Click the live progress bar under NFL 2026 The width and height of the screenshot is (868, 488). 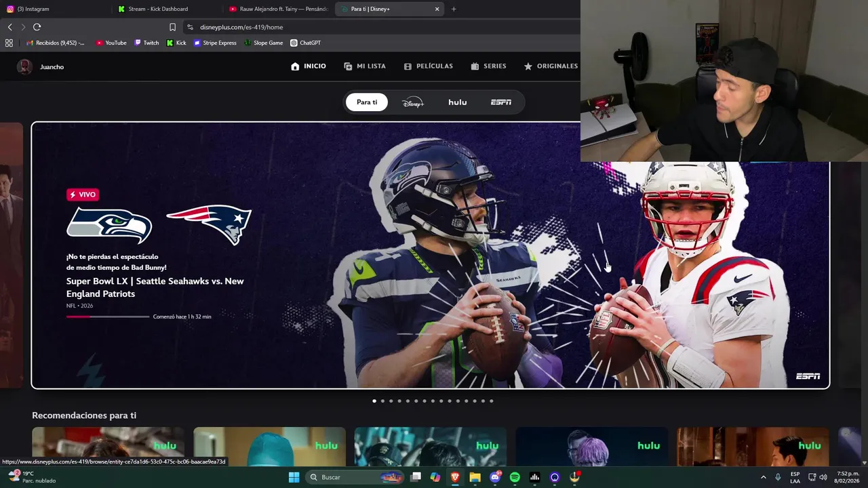(108, 317)
